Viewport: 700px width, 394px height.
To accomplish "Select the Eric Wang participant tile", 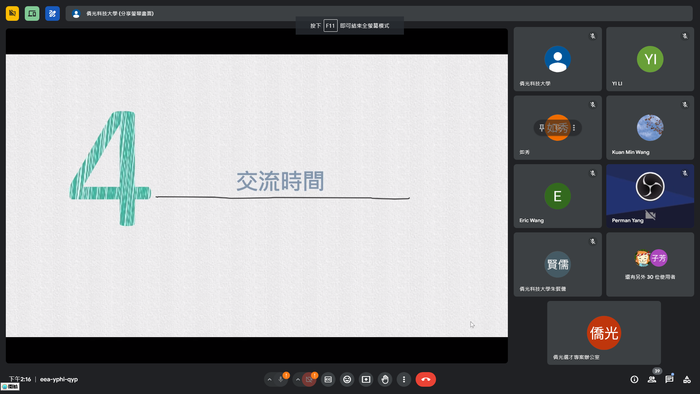I will coord(558,196).
